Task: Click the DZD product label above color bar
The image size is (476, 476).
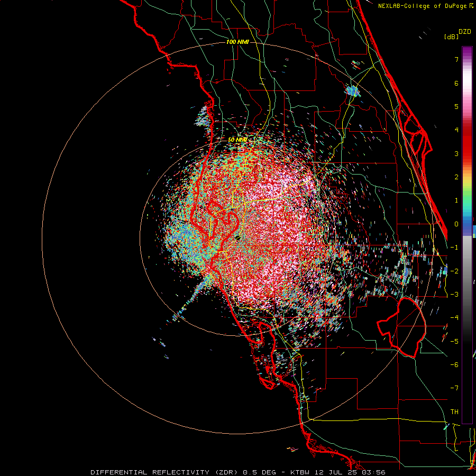Action: tap(465, 32)
